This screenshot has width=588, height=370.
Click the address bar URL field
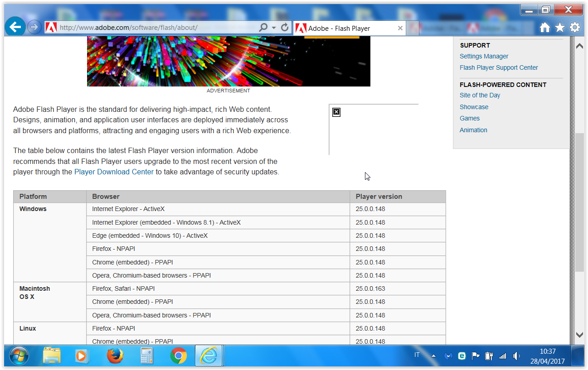click(x=156, y=28)
